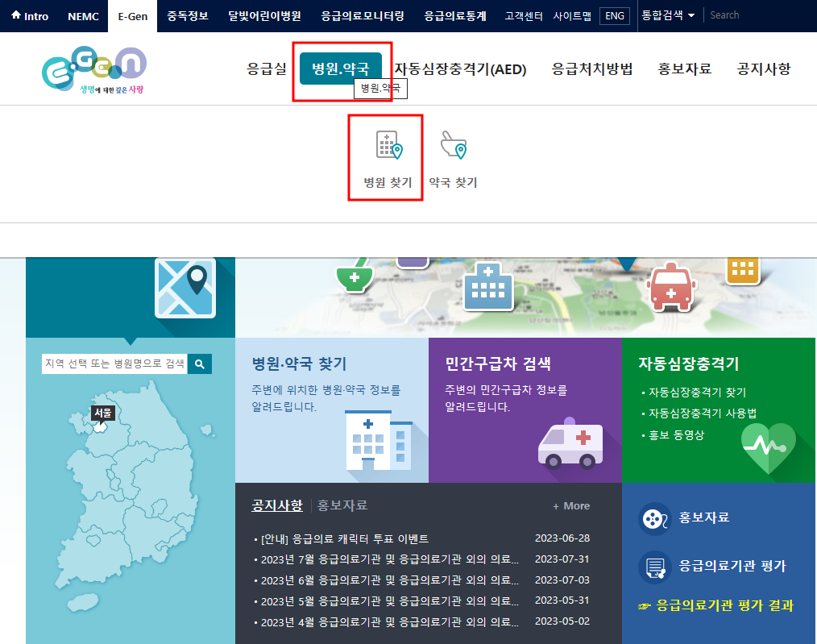The width and height of the screenshot is (817, 644).
Task: Click the + More link in 공지사항 panel
Action: point(571,505)
